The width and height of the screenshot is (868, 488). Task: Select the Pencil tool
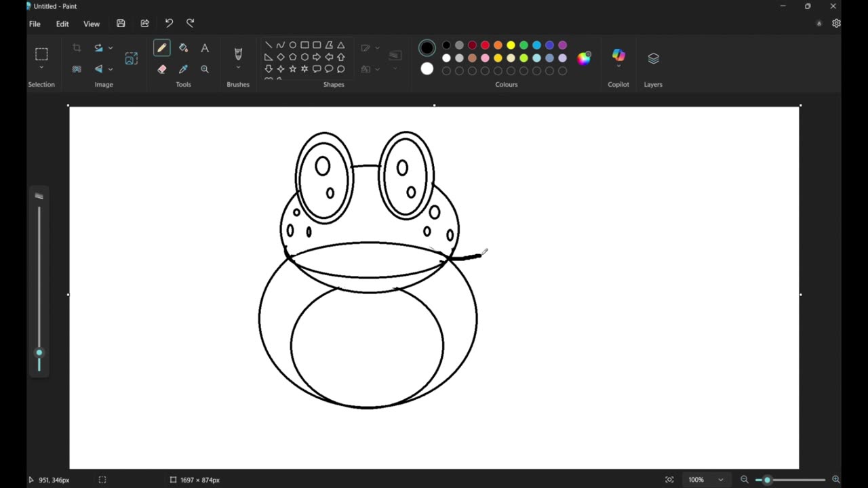pos(161,48)
